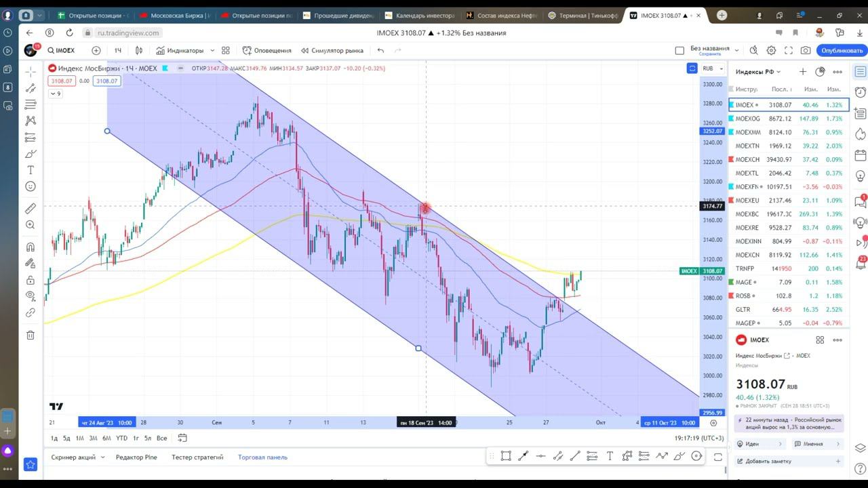
Task: Open the pattern drawing tools
Action: click(x=31, y=121)
